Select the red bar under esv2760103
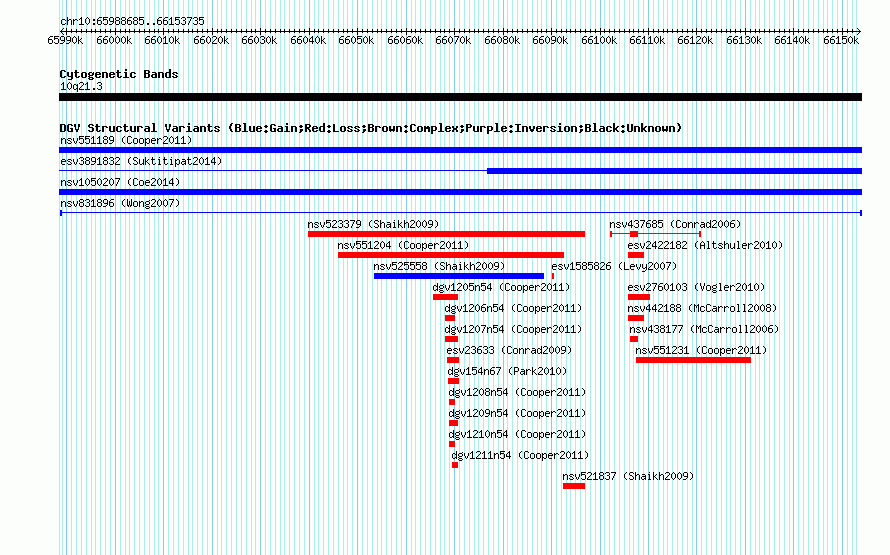 pos(639,297)
